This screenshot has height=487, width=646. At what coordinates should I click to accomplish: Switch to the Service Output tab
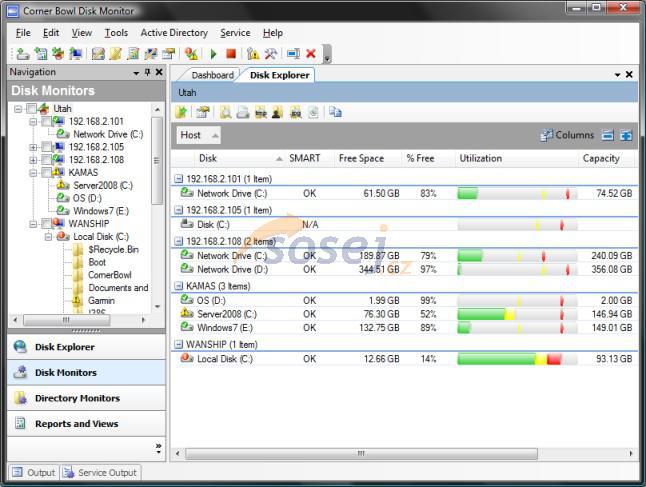[101, 472]
